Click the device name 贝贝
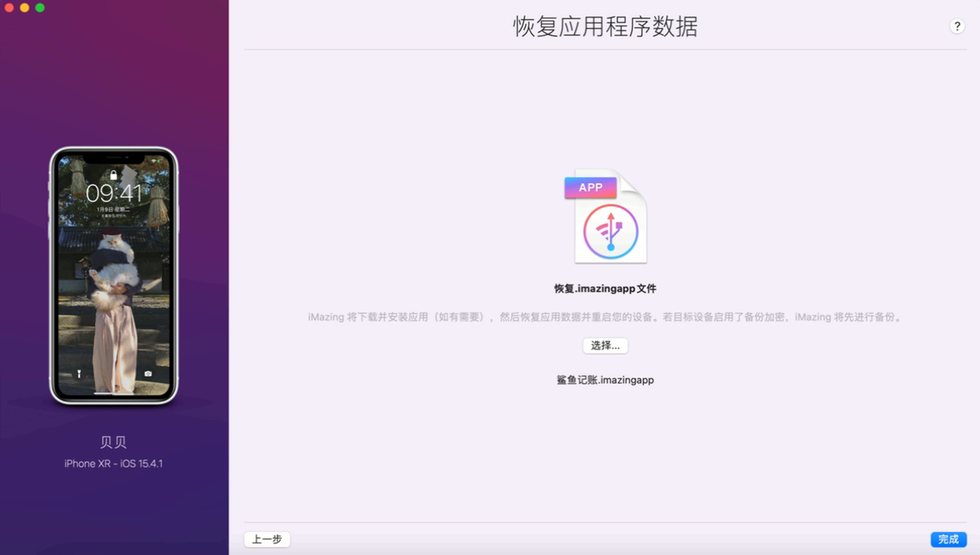980x555 pixels. click(x=114, y=442)
